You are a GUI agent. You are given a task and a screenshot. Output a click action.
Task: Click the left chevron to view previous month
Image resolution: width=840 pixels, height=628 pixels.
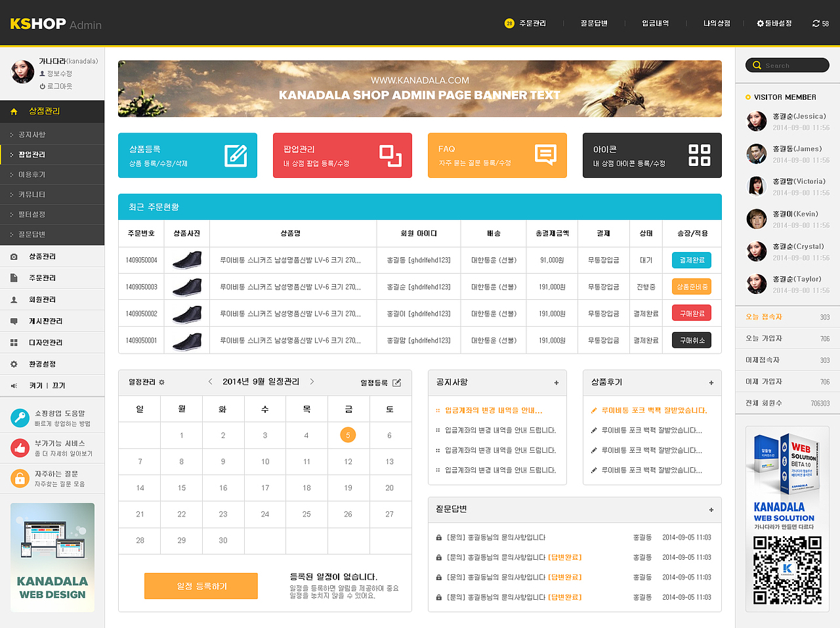coord(210,381)
